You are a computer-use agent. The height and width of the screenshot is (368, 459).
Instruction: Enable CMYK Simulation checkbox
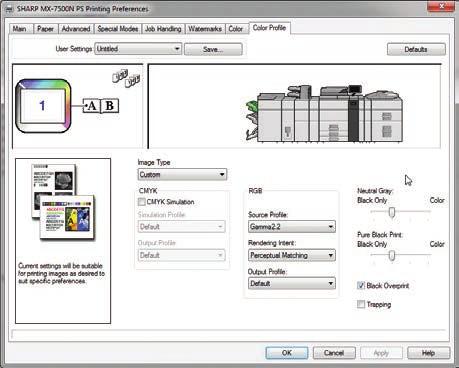(x=142, y=202)
